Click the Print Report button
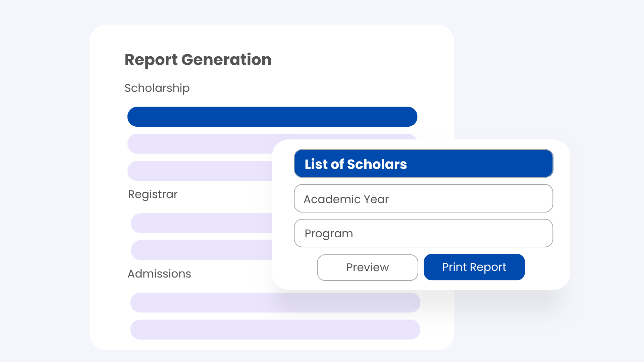Image resolution: width=644 pixels, height=362 pixels. pos(474,267)
